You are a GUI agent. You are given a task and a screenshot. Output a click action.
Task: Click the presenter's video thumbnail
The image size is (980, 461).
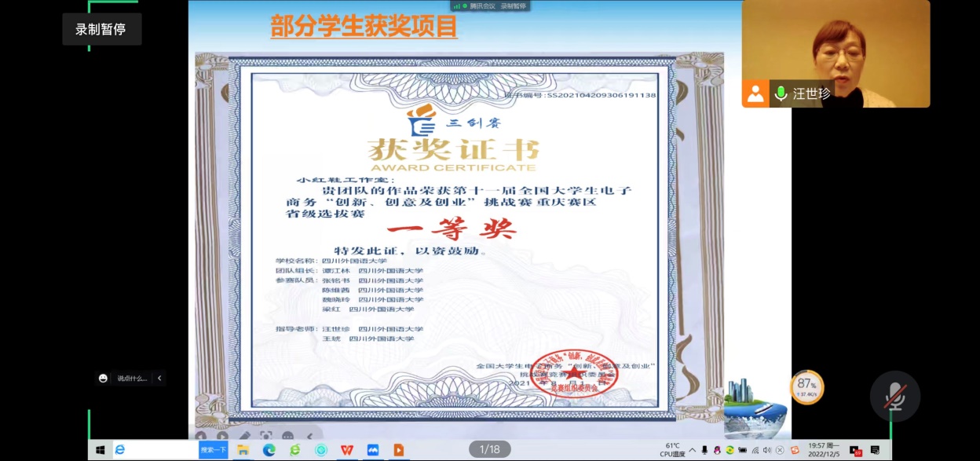[836, 53]
